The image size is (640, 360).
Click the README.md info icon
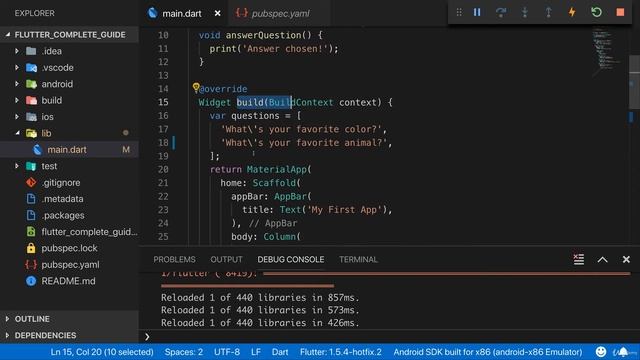[x=31, y=281]
